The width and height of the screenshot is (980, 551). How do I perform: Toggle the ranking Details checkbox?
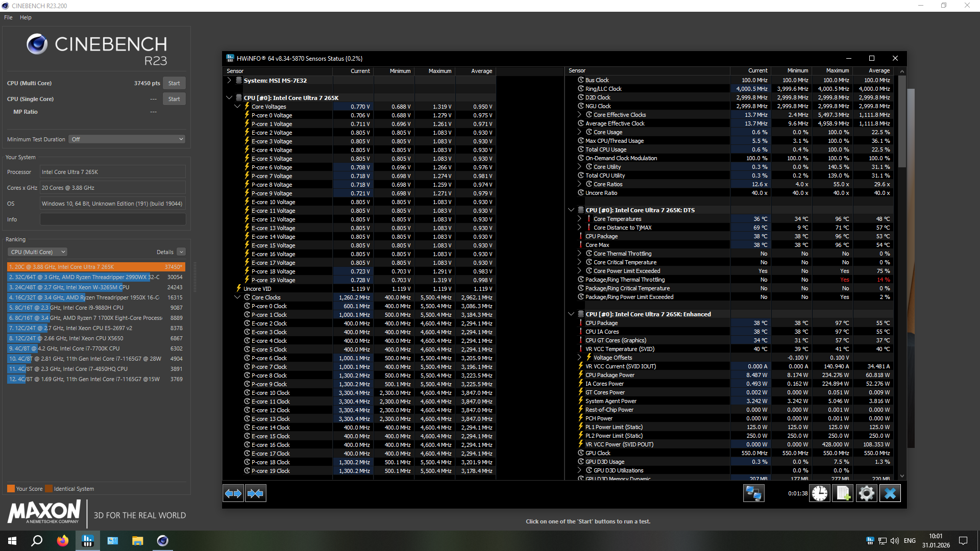pyautogui.click(x=181, y=252)
